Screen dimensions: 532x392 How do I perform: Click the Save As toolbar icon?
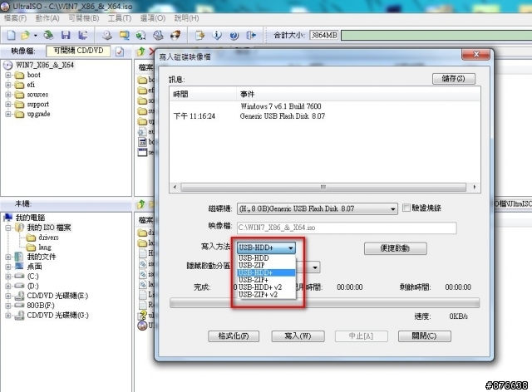coord(83,35)
